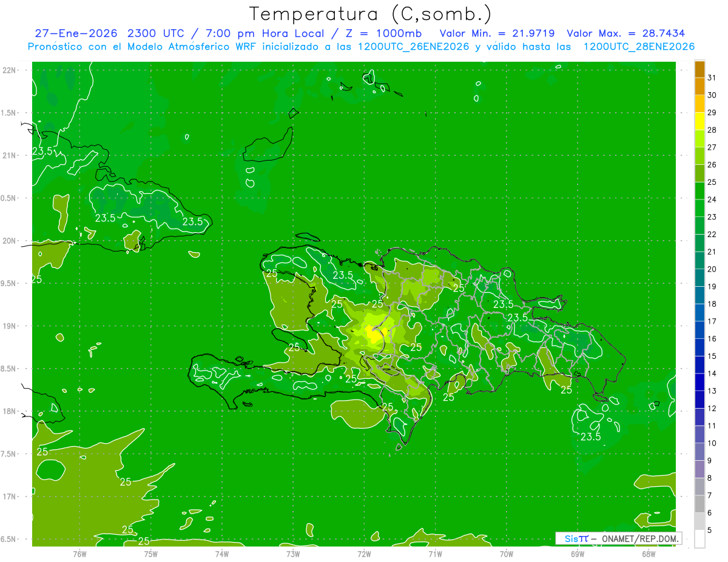The width and height of the screenshot is (728, 562).
Task: Click the '6.5N' latitude axis label
Action: 9,539
